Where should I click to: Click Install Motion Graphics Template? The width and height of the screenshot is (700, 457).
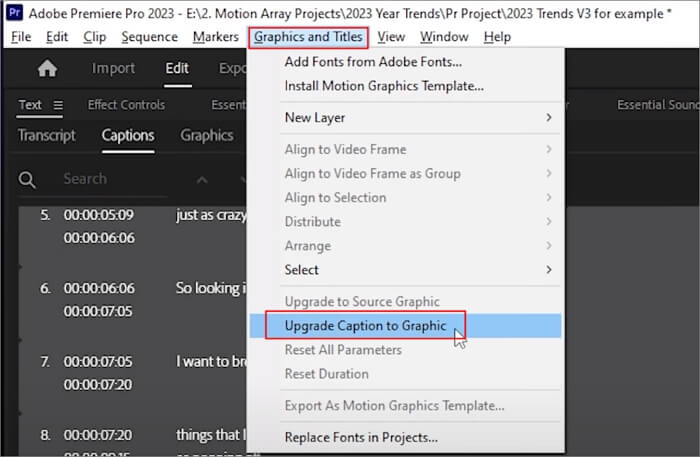click(383, 86)
